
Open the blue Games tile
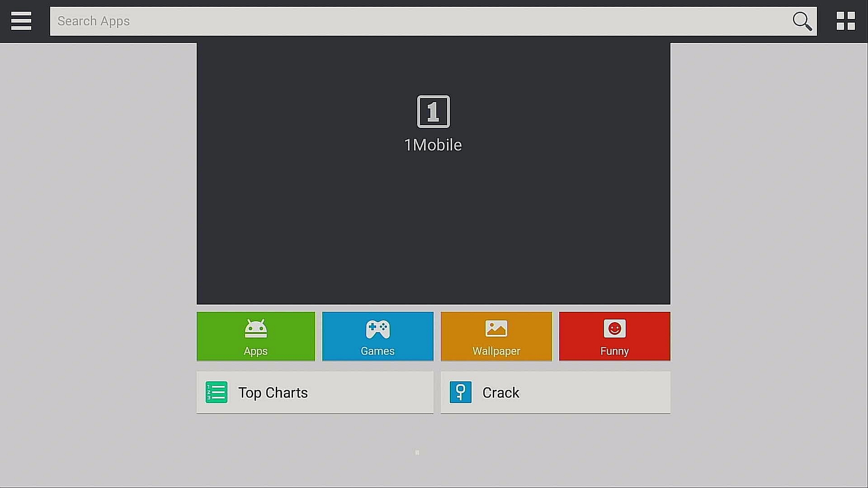click(x=377, y=336)
